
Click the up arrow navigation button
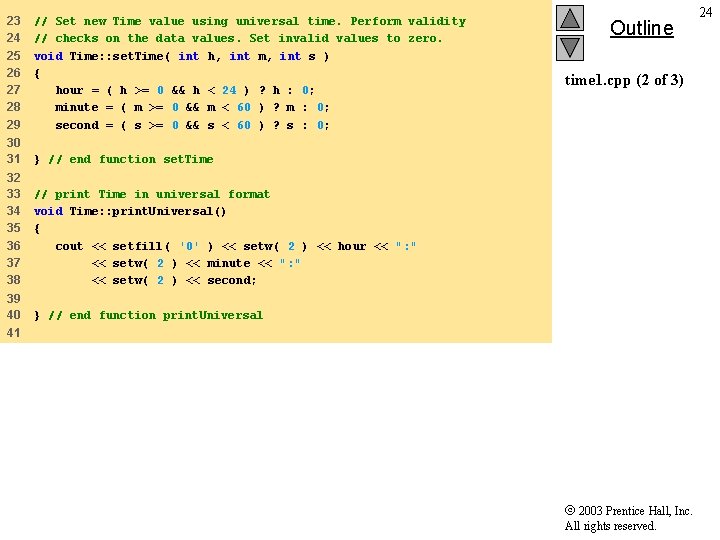click(x=570, y=18)
